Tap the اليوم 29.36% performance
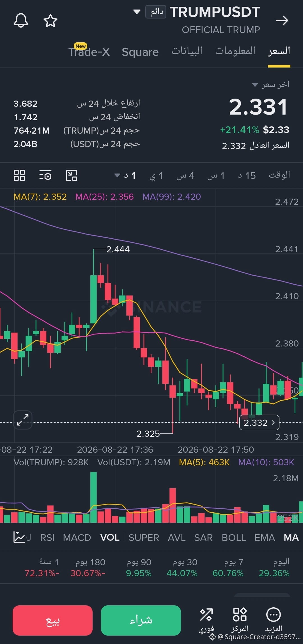The height and width of the screenshot is (644, 303). click(274, 568)
